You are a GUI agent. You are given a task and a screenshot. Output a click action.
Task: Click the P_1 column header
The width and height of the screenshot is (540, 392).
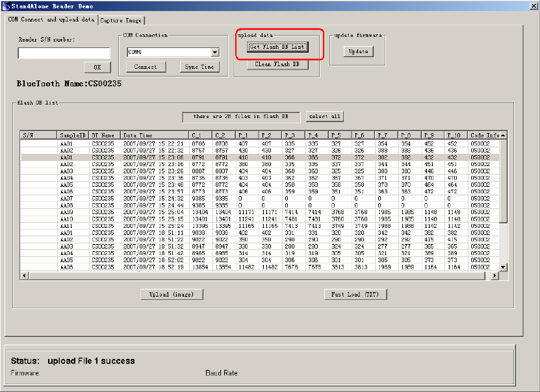[248, 135]
